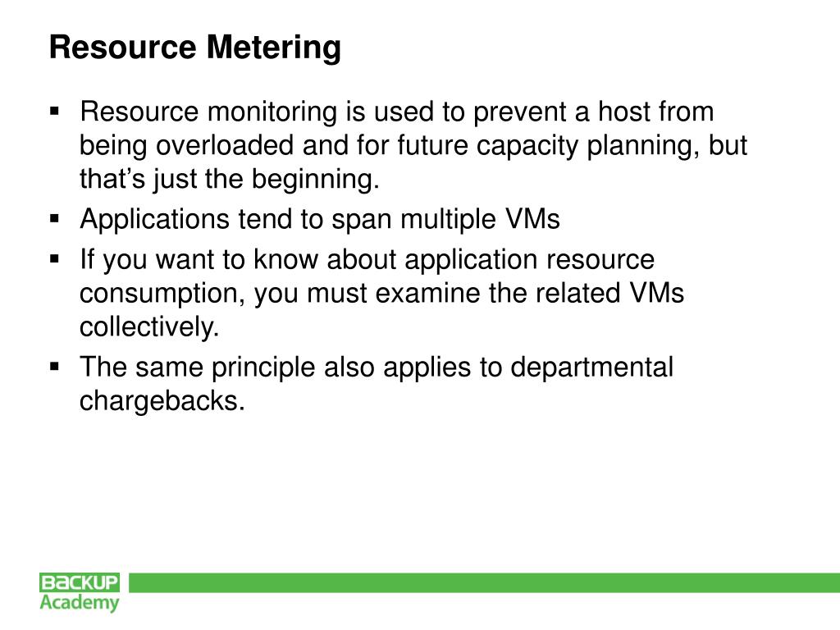Click Applications tend to span multiple VMs
The image size is (840, 630).
coord(320,219)
